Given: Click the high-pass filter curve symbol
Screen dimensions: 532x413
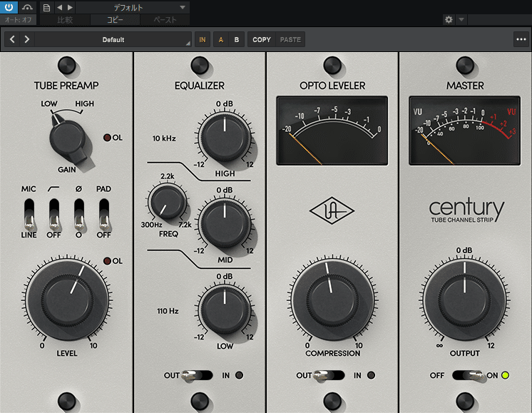Looking at the screenshot, I should coord(53,189).
